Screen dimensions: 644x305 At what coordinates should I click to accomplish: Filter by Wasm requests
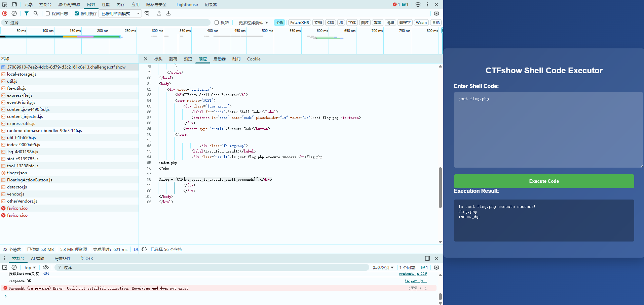point(421,23)
